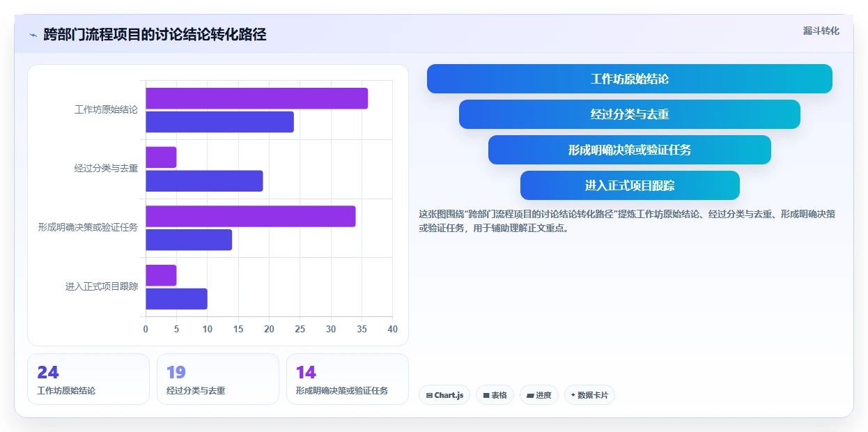
Task: Click the purple bar for 进入正式项目跟踪
Action: [x=161, y=275]
